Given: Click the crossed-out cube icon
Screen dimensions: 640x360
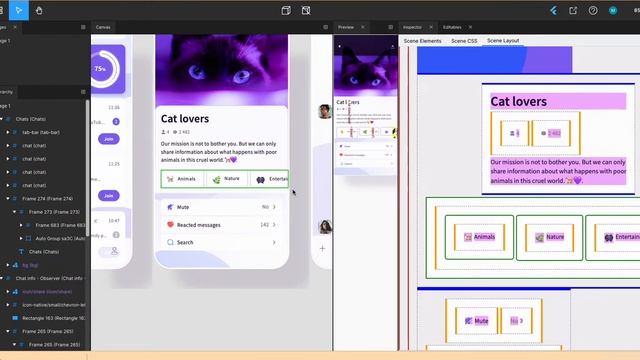Looking at the screenshot, I should click(x=306, y=11).
